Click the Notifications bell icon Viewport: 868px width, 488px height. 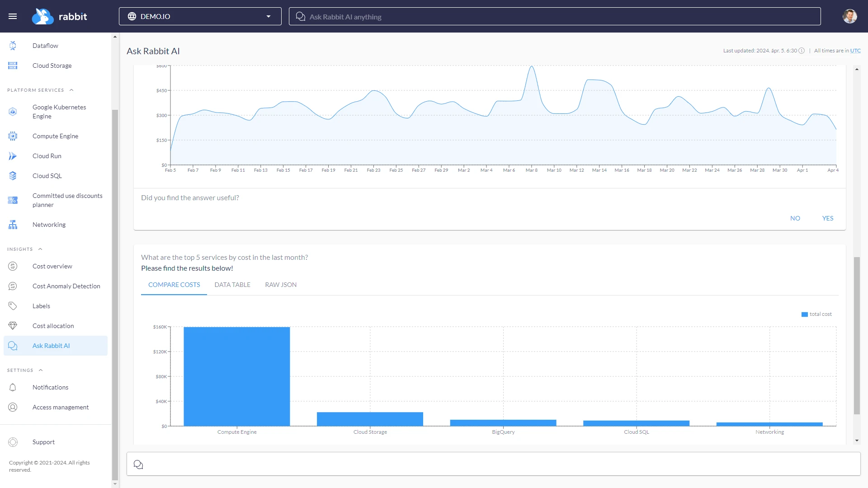13,387
